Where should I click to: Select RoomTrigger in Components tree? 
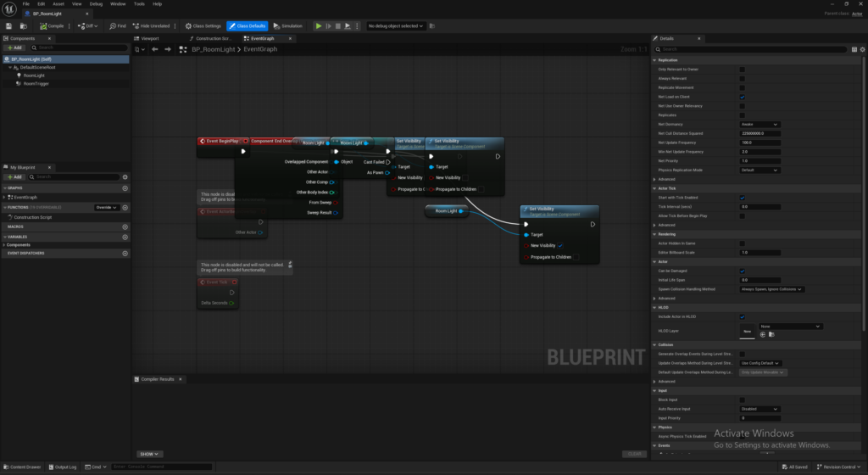coord(36,84)
